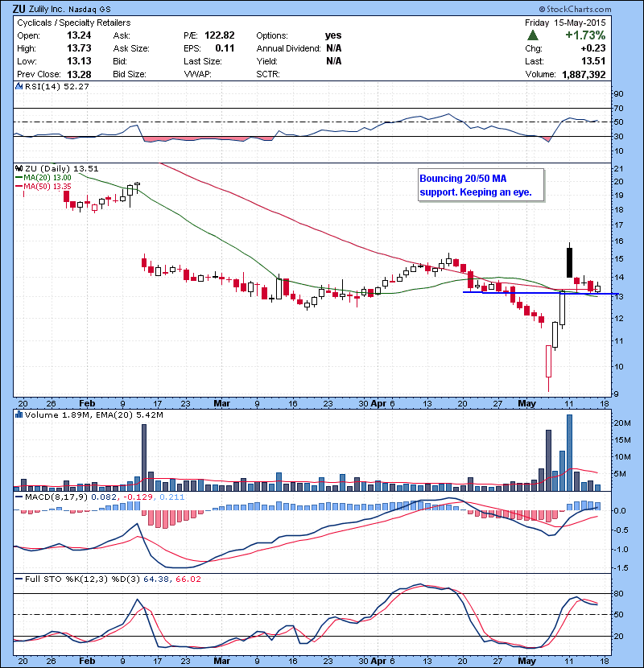644x668 pixels.
Task: Click the RSI(14) indicator line icon
Action: point(19,86)
